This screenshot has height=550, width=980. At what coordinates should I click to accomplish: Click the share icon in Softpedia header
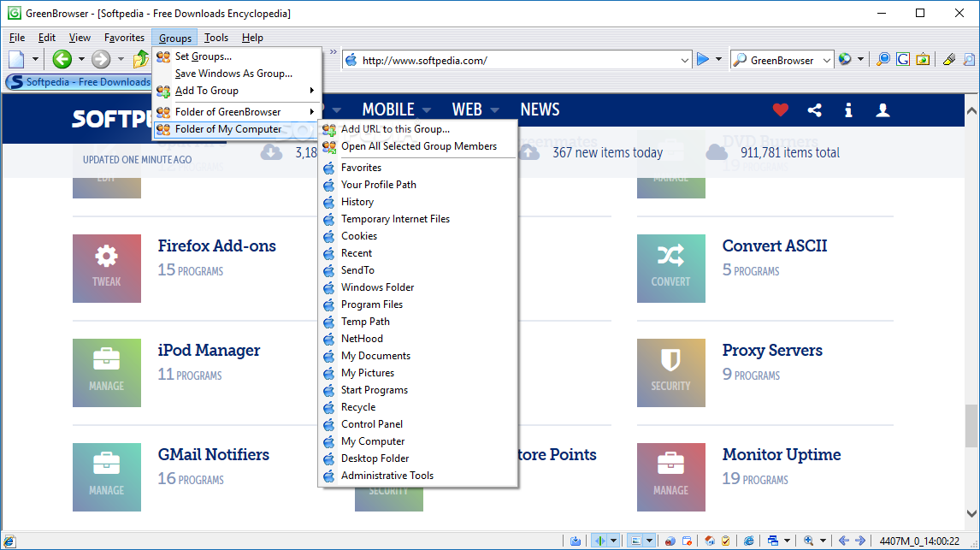814,110
